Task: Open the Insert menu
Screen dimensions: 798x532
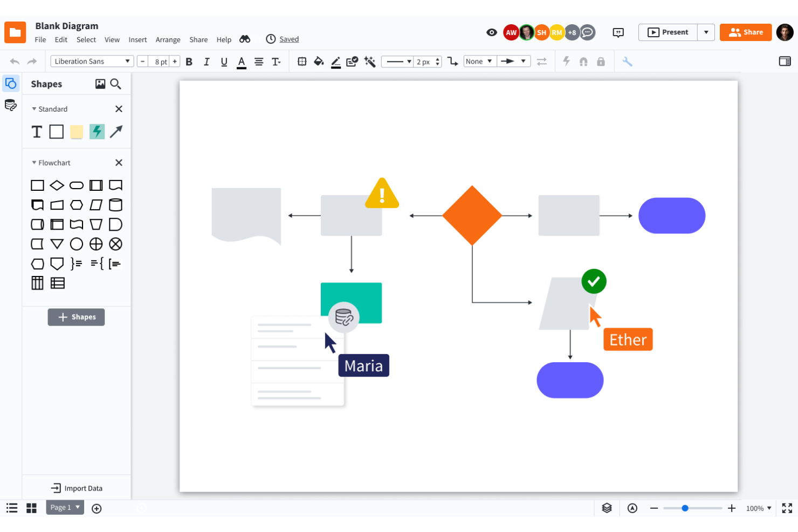Action: pyautogui.click(x=137, y=39)
